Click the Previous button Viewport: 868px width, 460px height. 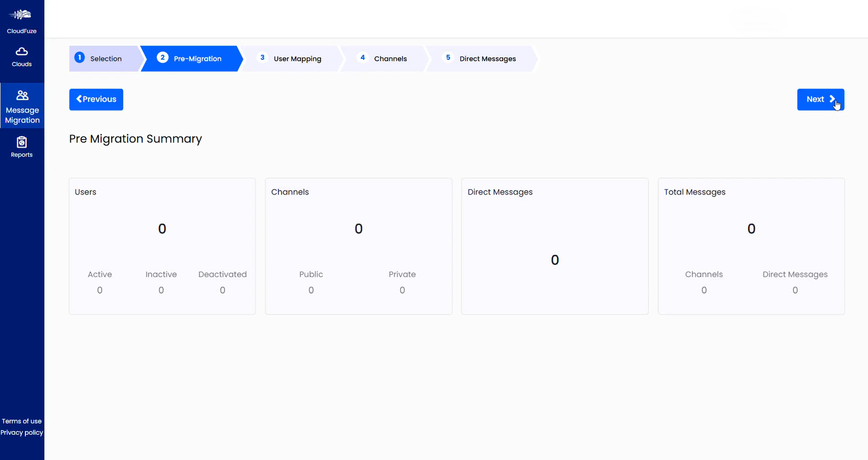click(x=96, y=100)
